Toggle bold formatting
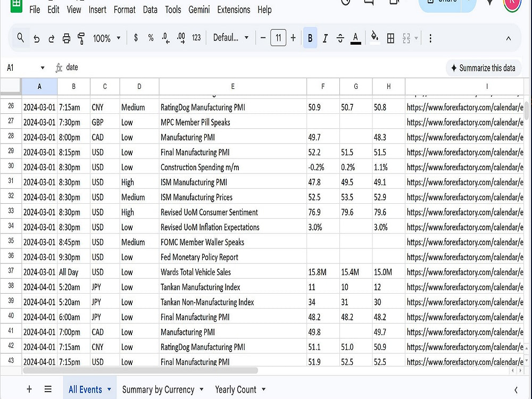Image resolution: width=532 pixels, height=399 pixels. 310,38
